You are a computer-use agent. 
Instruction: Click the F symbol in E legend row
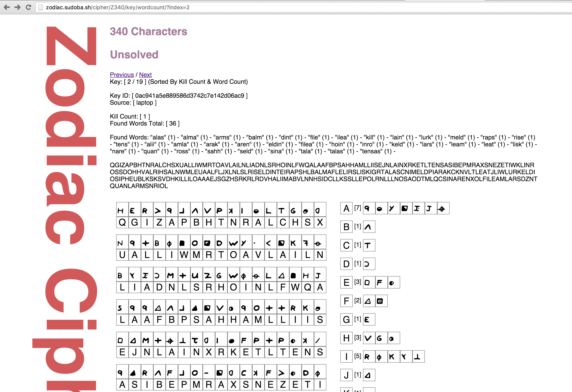click(381, 283)
